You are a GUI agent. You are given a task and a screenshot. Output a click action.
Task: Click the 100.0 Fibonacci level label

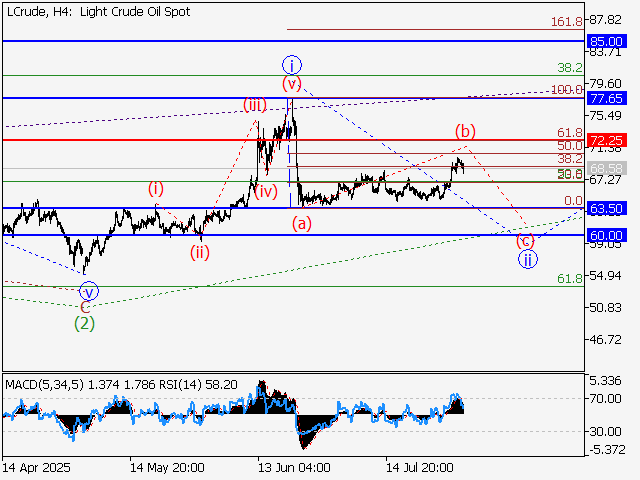point(567,90)
